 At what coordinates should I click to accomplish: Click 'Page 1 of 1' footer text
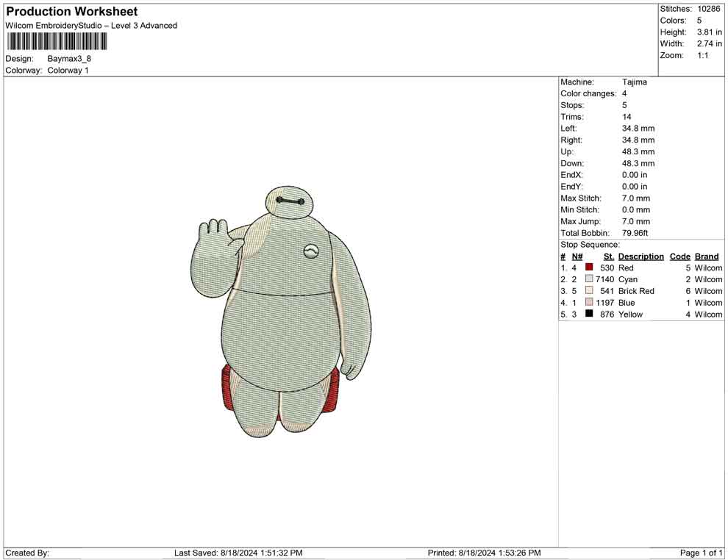click(701, 553)
